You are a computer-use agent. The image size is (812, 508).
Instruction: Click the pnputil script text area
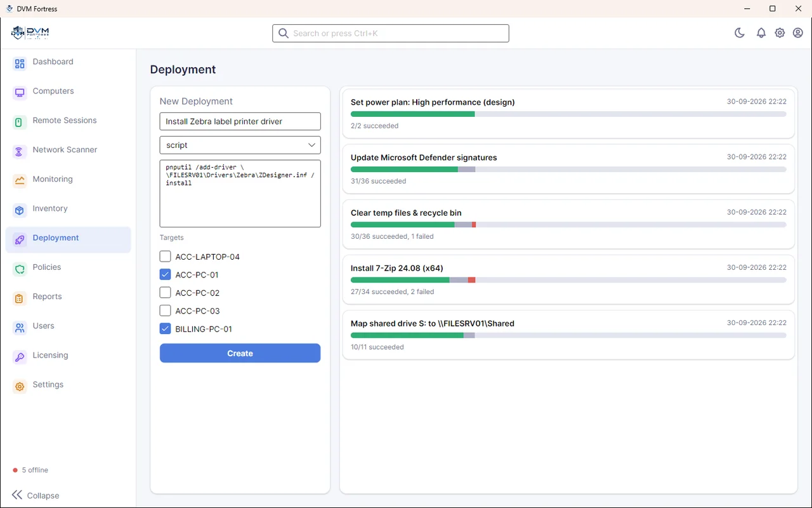[x=240, y=194]
